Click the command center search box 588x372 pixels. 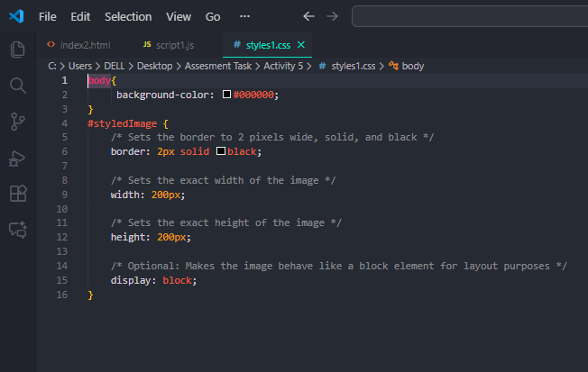[469, 16]
